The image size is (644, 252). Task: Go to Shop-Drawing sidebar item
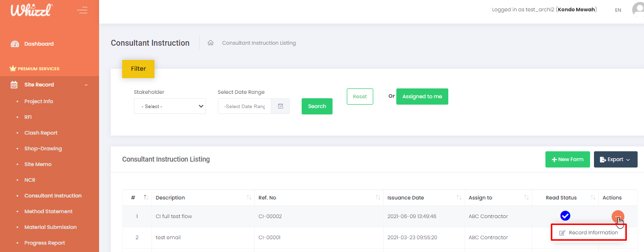click(x=43, y=148)
